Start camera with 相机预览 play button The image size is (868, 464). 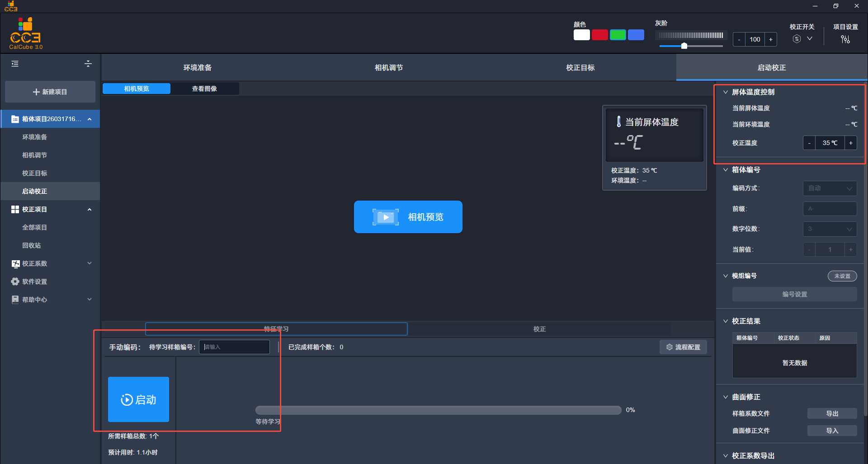pos(408,217)
